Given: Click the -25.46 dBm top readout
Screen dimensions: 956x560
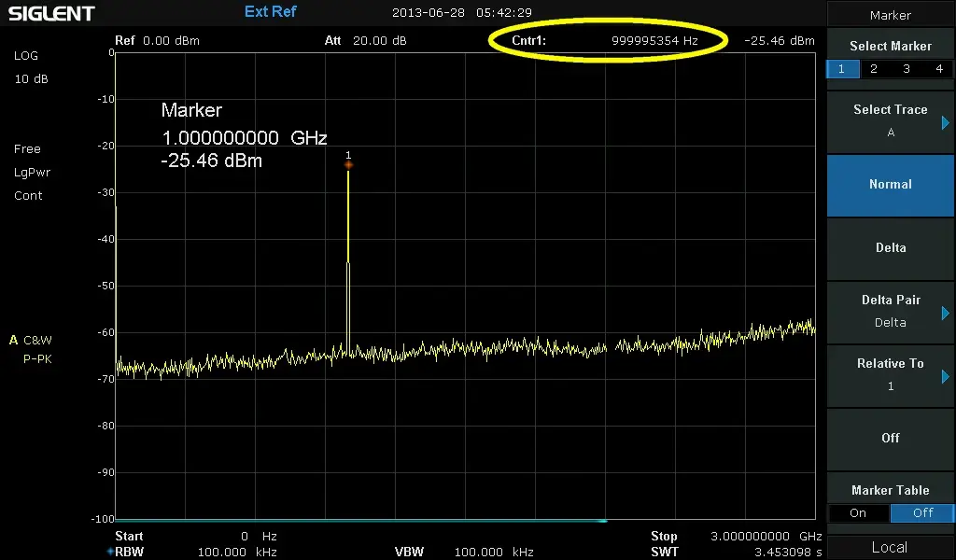Looking at the screenshot, I should 780,41.
